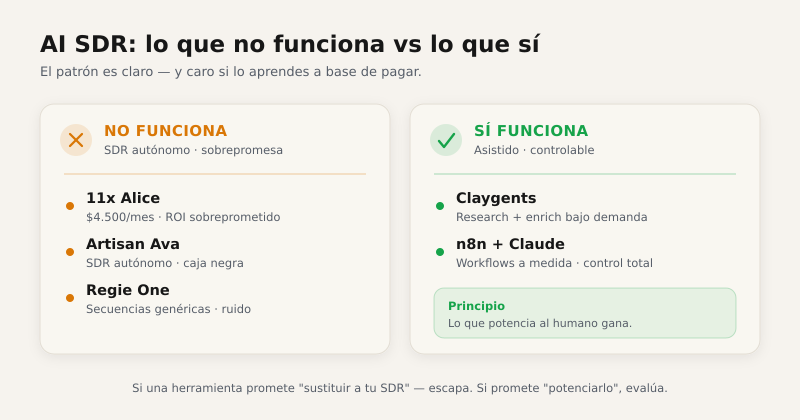The height and width of the screenshot is (420, 800).
Task: Click '$4.500/mes · ROI sobreprometido' text
Action: pyautogui.click(x=183, y=217)
